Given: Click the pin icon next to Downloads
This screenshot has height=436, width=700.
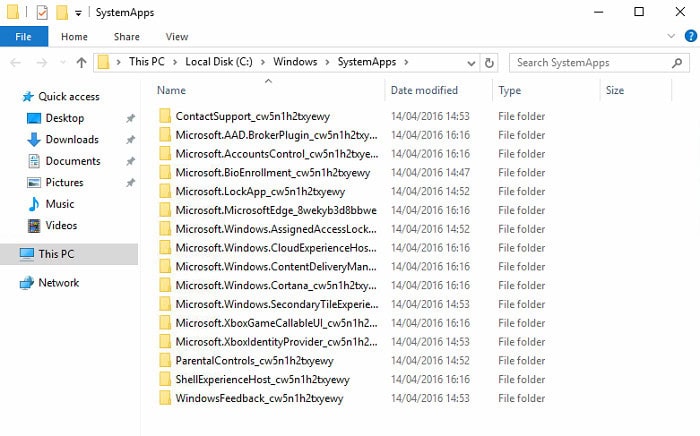Looking at the screenshot, I should point(130,140).
